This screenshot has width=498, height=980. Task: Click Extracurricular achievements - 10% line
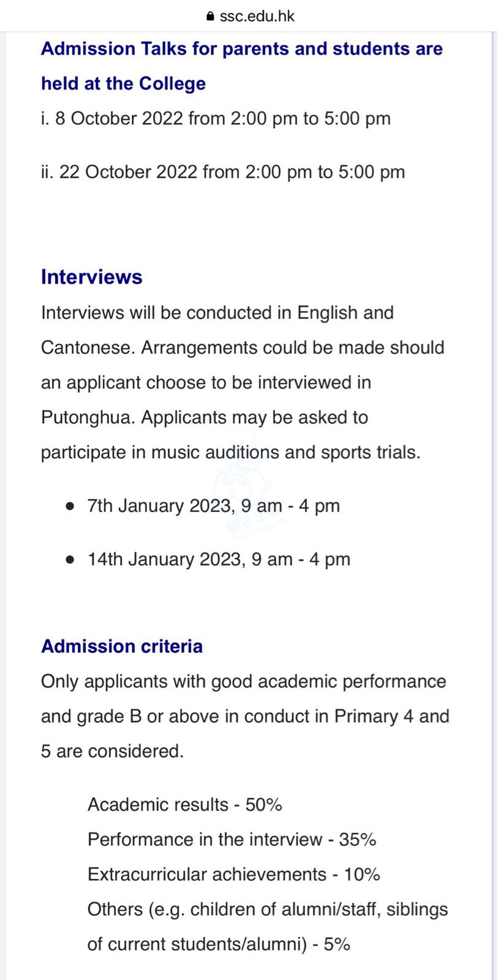click(233, 874)
